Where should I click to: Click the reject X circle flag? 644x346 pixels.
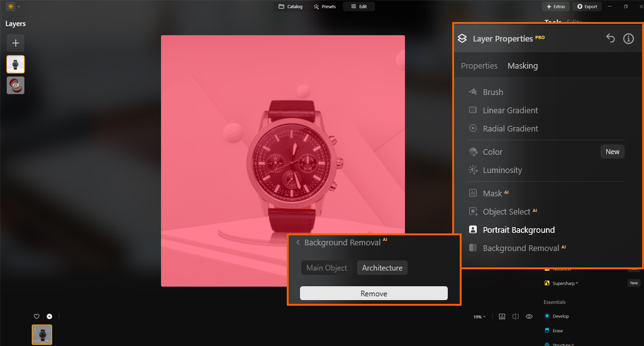pos(49,316)
